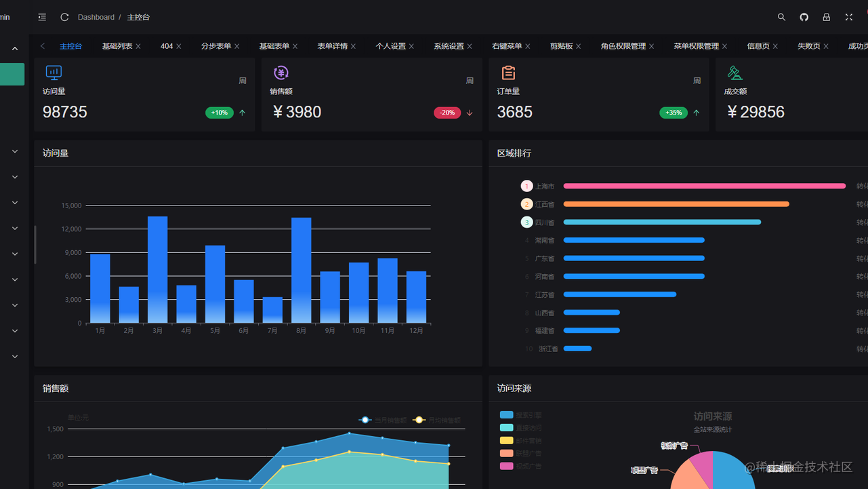This screenshot has height=489, width=868.
Task: Switch to the 基础列表 tab
Action: [117, 46]
